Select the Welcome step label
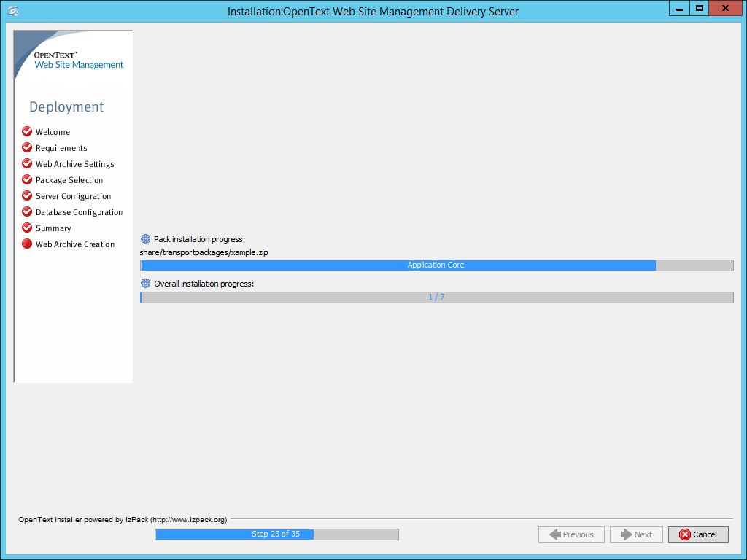This screenshot has height=560, width=747. (x=53, y=132)
